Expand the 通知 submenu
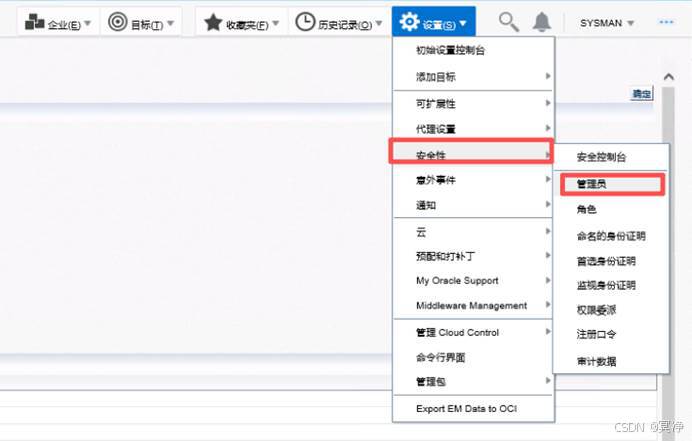The height and width of the screenshot is (441, 692). (x=473, y=205)
